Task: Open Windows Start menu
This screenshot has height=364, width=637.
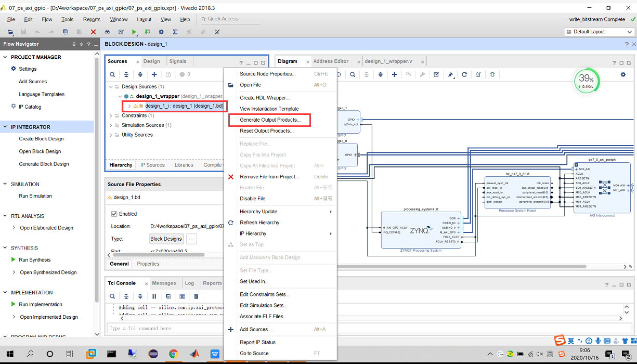Action: 9,354
